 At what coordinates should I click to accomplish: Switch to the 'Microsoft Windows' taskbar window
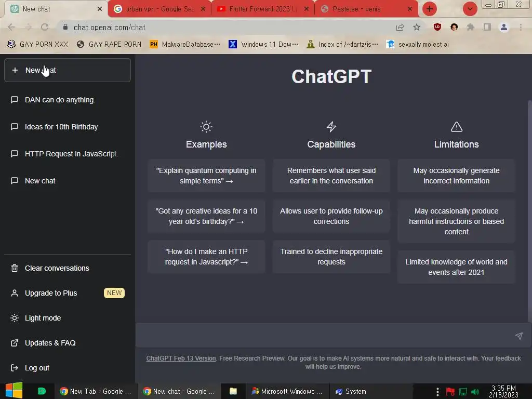[x=287, y=391]
